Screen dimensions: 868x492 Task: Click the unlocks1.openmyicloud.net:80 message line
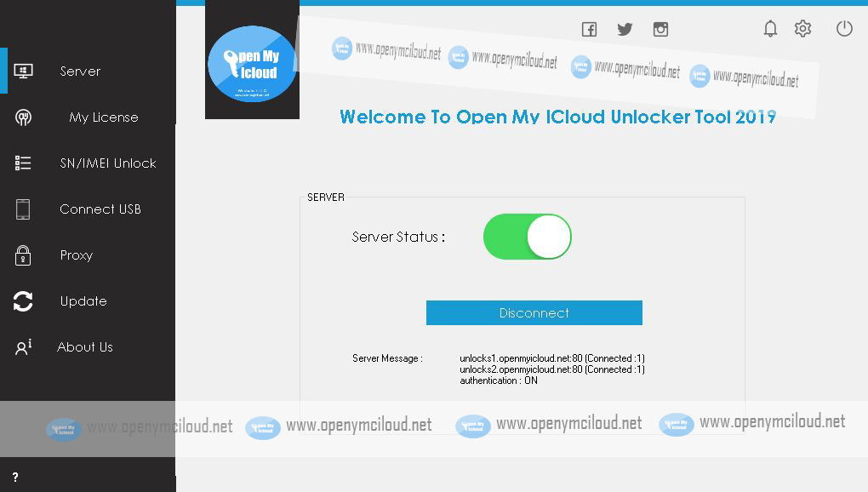coord(552,358)
